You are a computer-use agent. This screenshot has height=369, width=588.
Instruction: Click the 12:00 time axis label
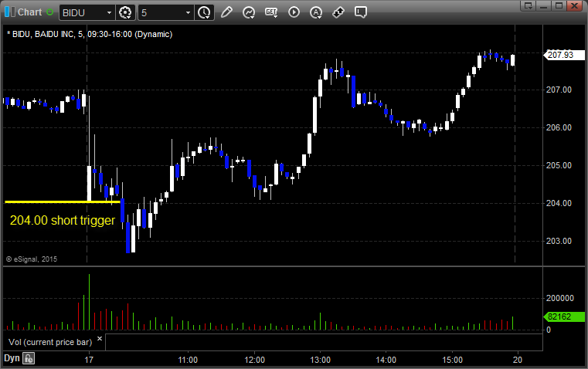coord(254,360)
